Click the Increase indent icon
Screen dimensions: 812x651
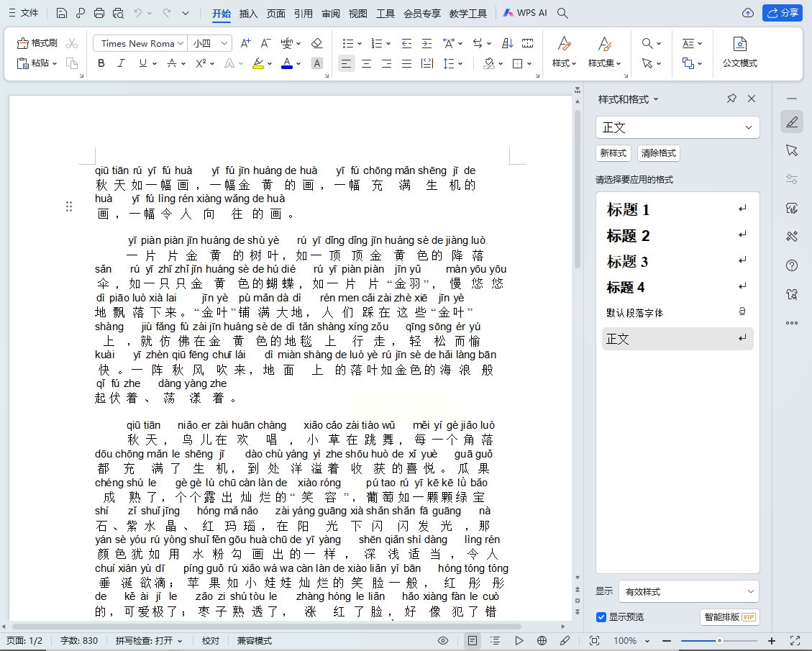[426, 43]
